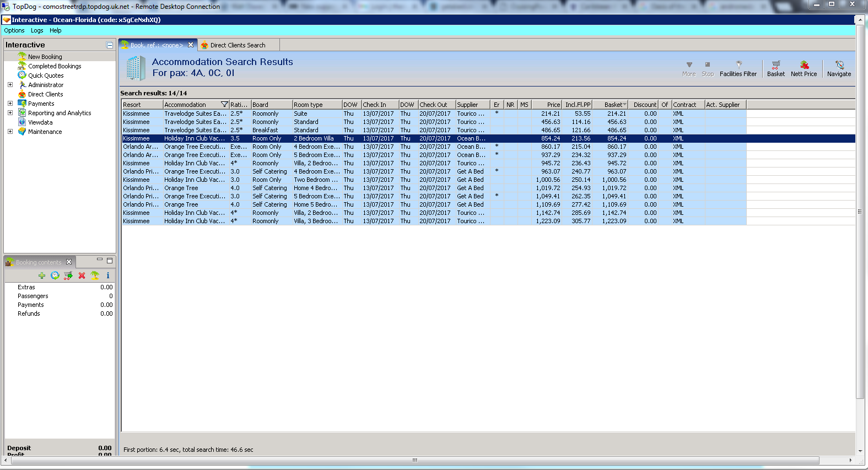
Task: Expand the Maintenance tree node
Action: (10, 132)
